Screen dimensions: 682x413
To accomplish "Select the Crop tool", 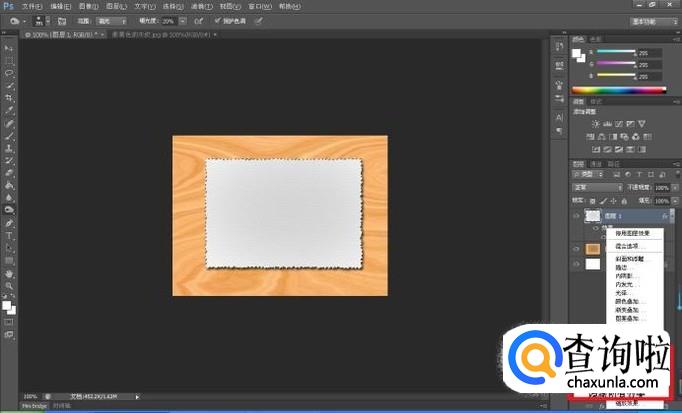I will pos(10,98).
